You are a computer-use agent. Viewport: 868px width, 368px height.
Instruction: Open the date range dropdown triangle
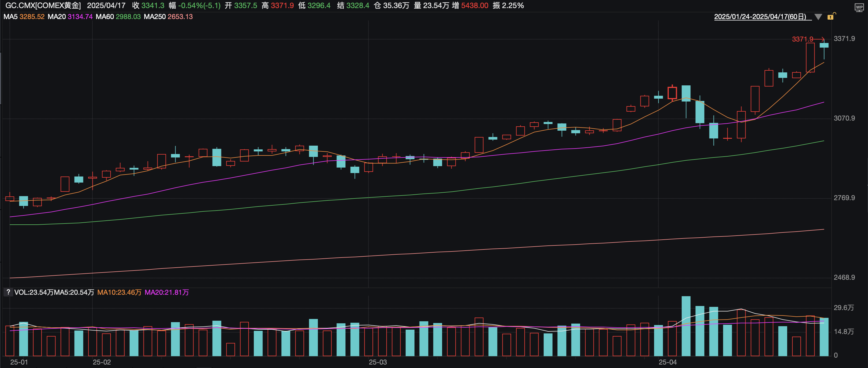point(818,17)
